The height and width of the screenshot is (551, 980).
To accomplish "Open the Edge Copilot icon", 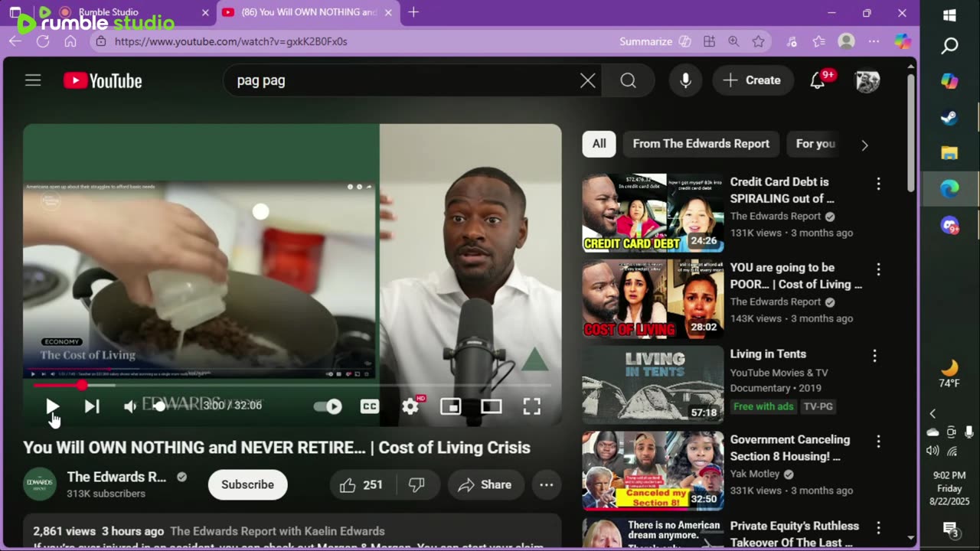I will click(903, 41).
